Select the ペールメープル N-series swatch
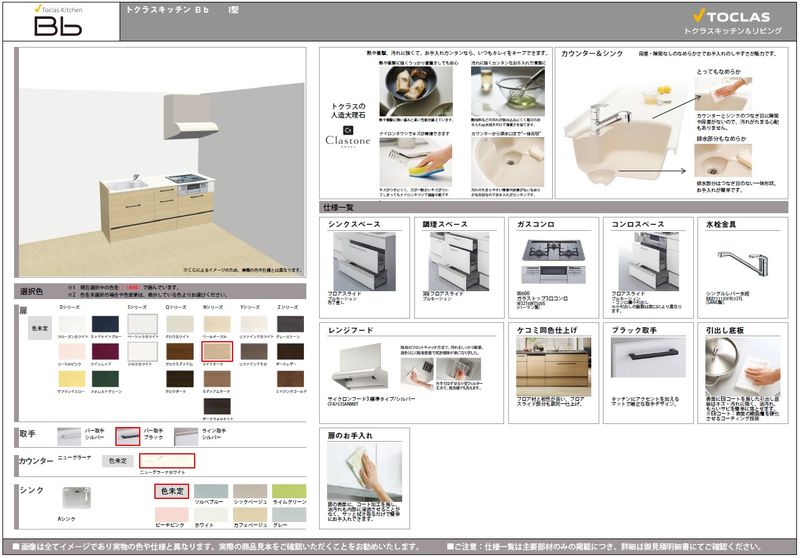This screenshot has width=800, height=558. pos(217,324)
